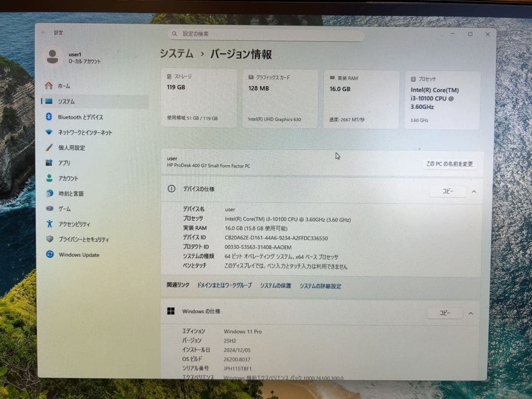Open システムの保護 link
Screen dimensions: 532x399
point(275,286)
